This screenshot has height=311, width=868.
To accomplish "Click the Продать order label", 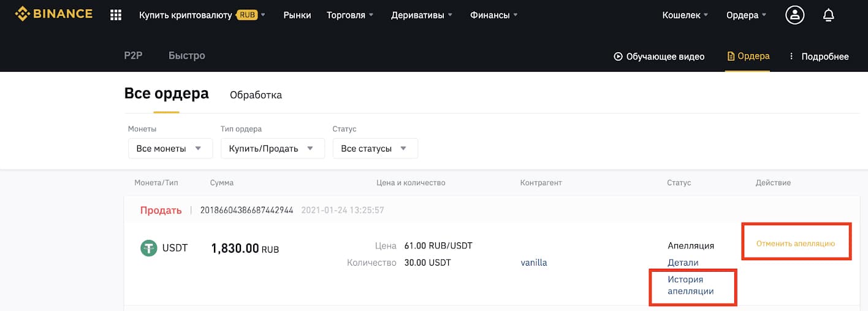I will (161, 210).
